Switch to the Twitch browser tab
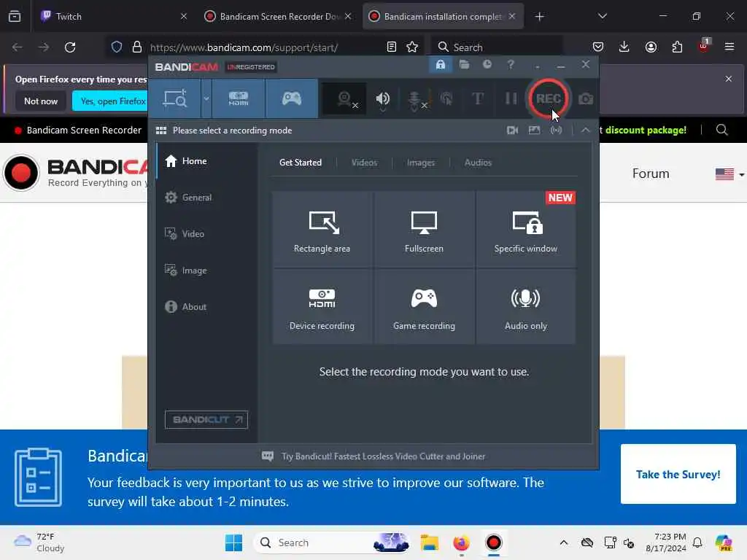Screen dimensions: 747x560 click(113, 16)
